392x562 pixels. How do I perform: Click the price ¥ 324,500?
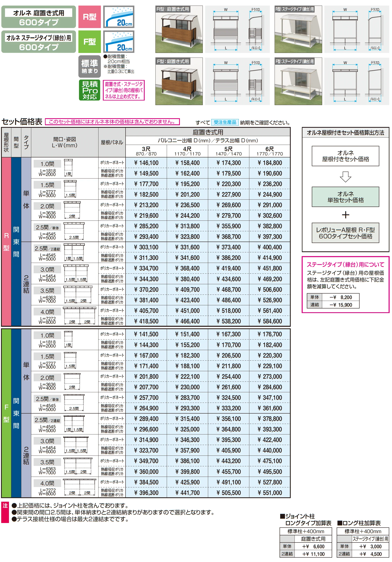click(x=229, y=397)
